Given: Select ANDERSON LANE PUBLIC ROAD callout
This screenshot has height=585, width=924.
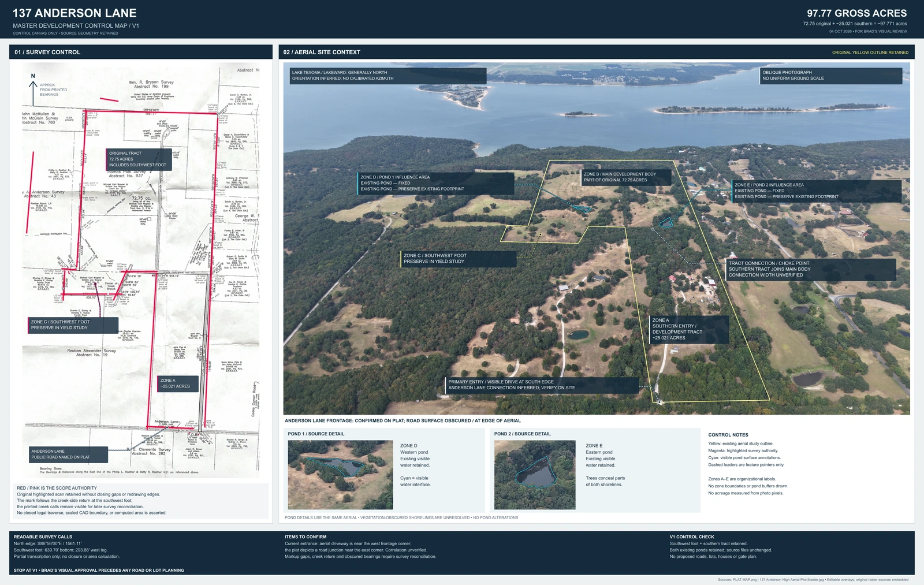Looking at the screenshot, I should [x=68, y=454].
